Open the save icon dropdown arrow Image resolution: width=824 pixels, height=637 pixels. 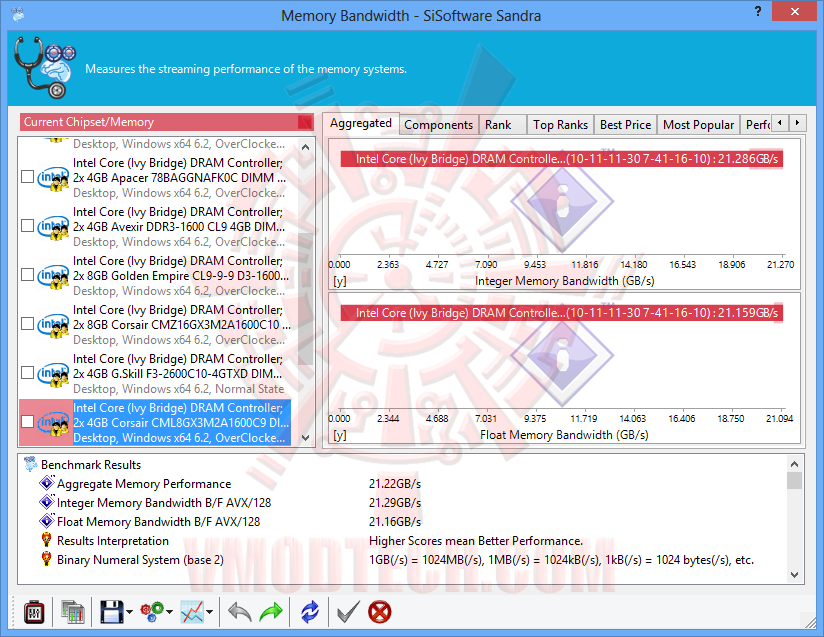point(129,612)
